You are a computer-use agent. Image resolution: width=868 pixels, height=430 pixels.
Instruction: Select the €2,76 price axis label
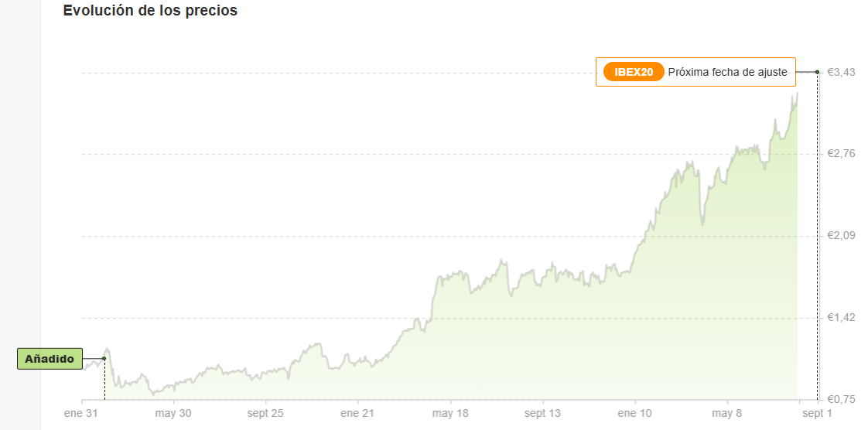click(x=841, y=154)
